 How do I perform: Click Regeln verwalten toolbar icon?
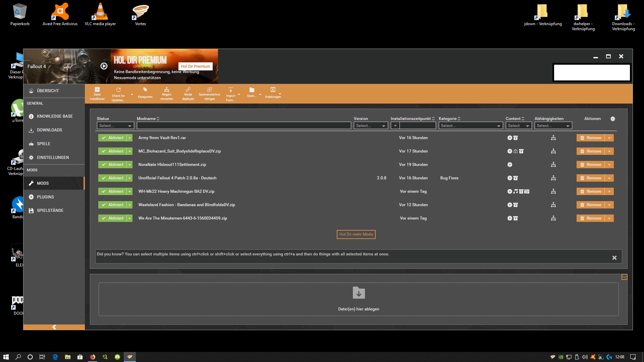pos(166,90)
